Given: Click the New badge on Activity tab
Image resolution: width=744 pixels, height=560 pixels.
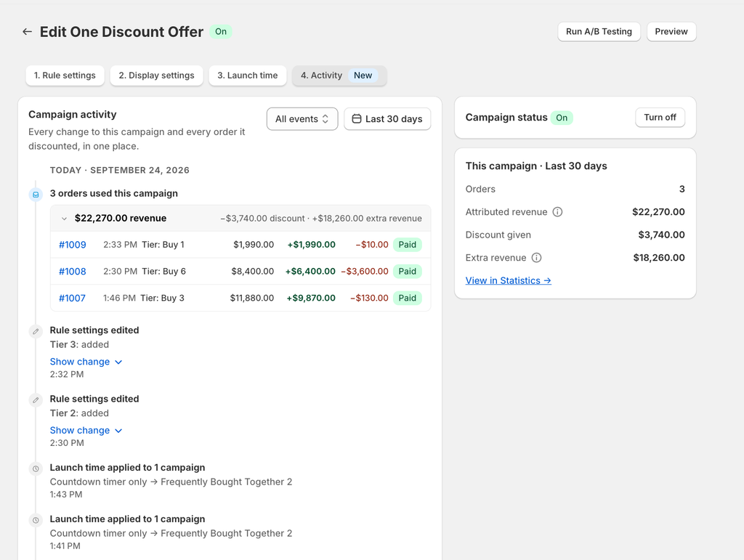Looking at the screenshot, I should 363,76.
